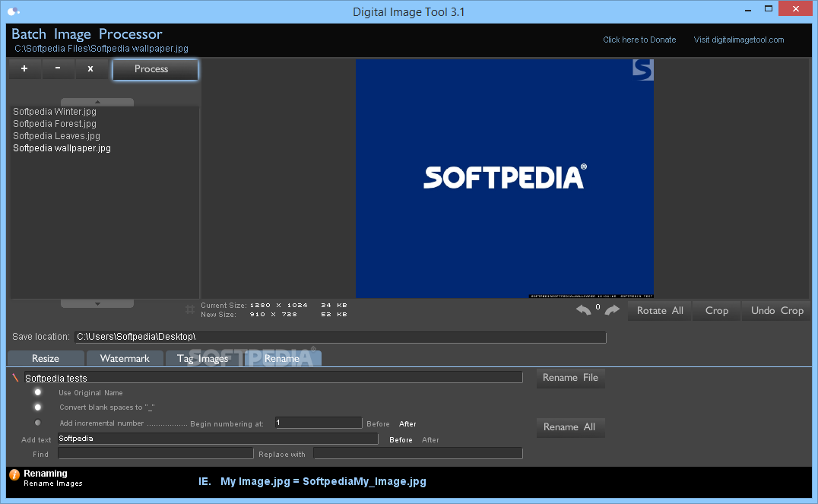Open the Click here to Donate link

click(x=639, y=40)
